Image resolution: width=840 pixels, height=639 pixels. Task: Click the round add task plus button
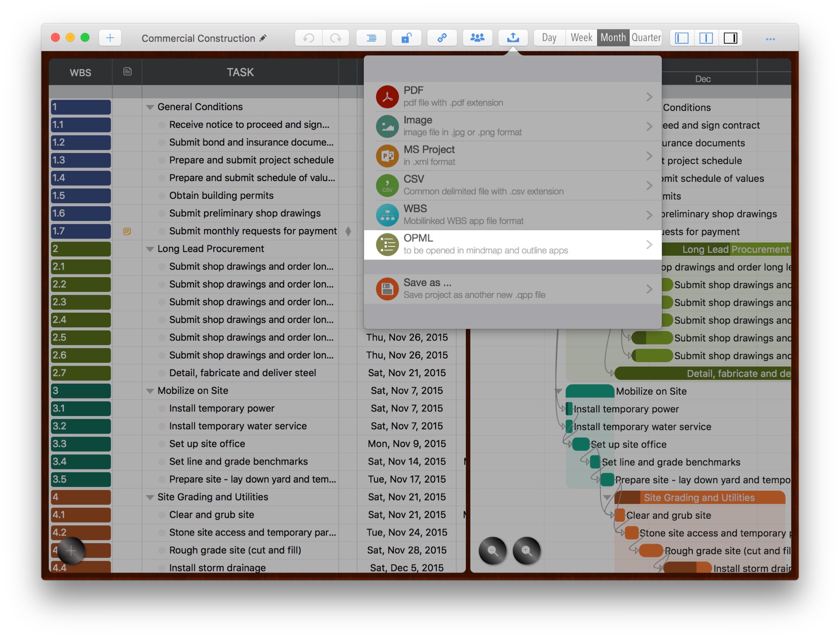coord(71,550)
